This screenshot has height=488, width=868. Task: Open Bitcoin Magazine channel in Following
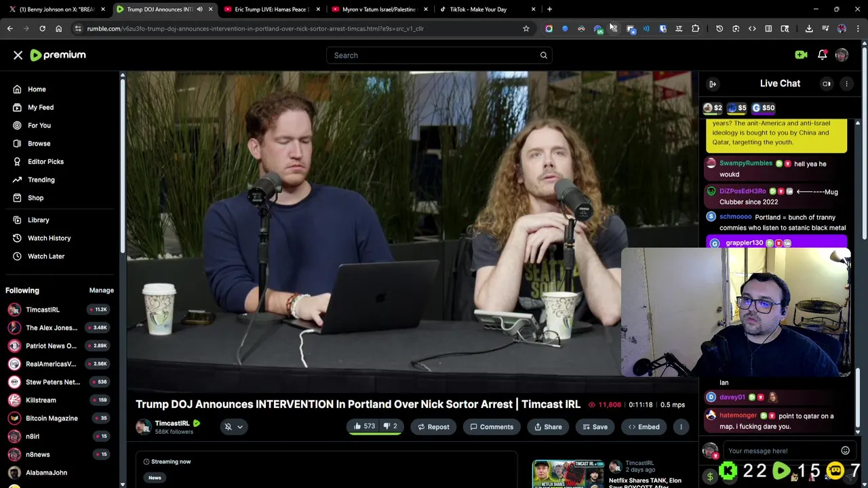coord(52,418)
